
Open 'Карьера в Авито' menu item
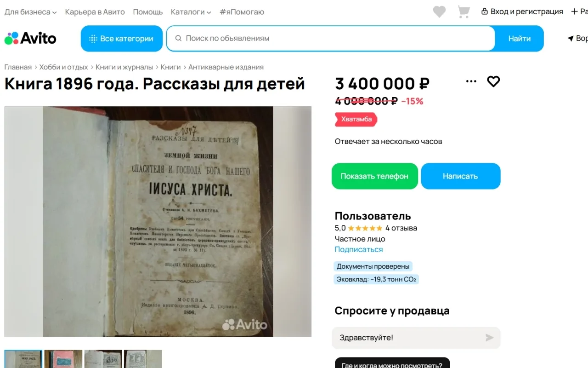[x=95, y=12]
